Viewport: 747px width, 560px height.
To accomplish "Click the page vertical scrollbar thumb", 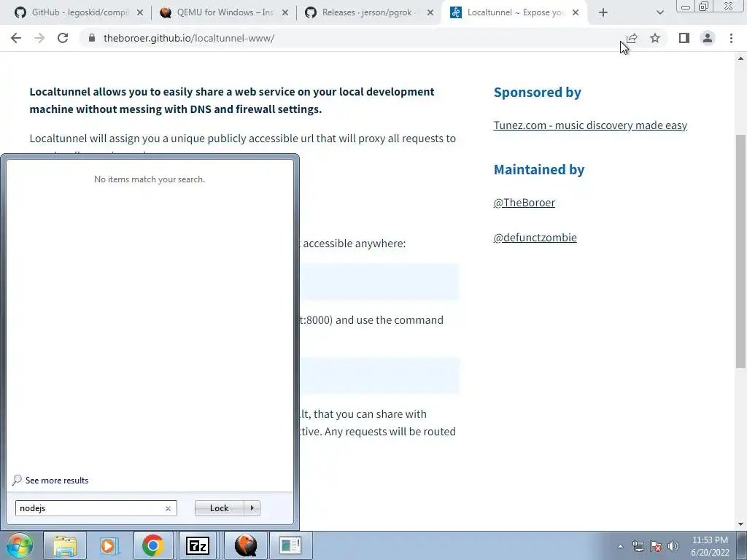I will pyautogui.click(x=740, y=251).
